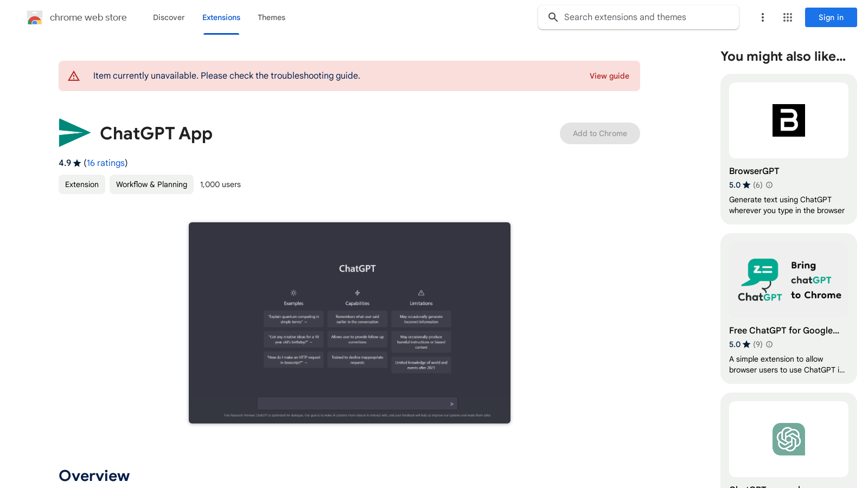Click the 1,000 users text
The image size is (868, 488).
tap(220, 184)
